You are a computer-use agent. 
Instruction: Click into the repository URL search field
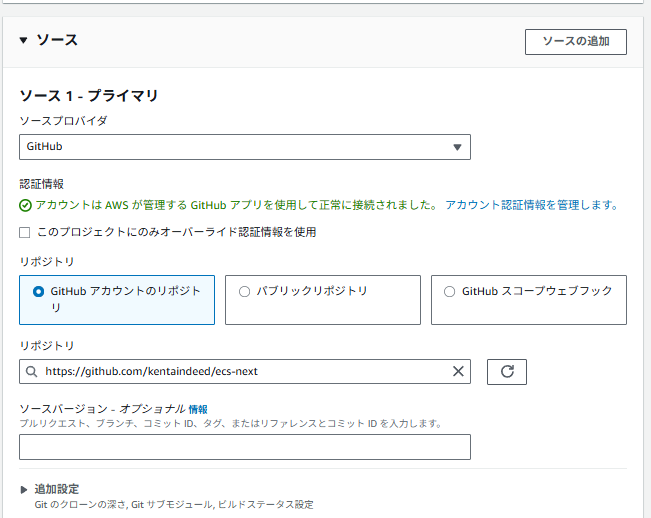pyautogui.click(x=240, y=372)
